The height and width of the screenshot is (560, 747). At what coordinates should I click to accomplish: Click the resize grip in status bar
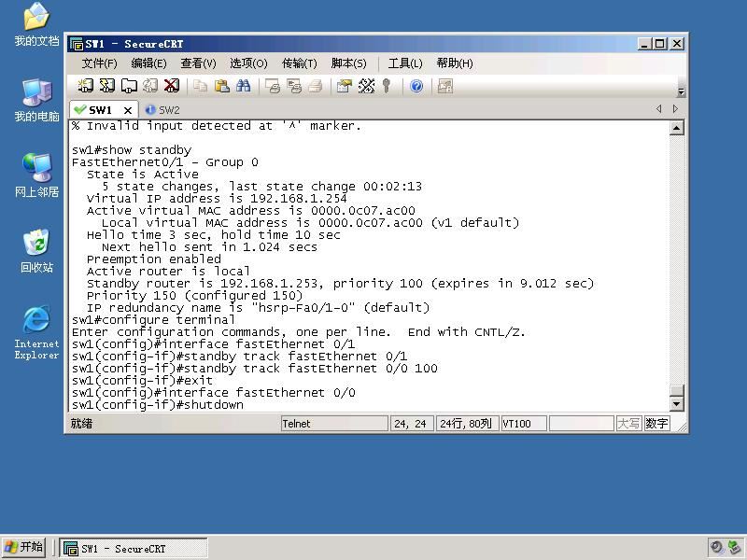click(x=682, y=427)
